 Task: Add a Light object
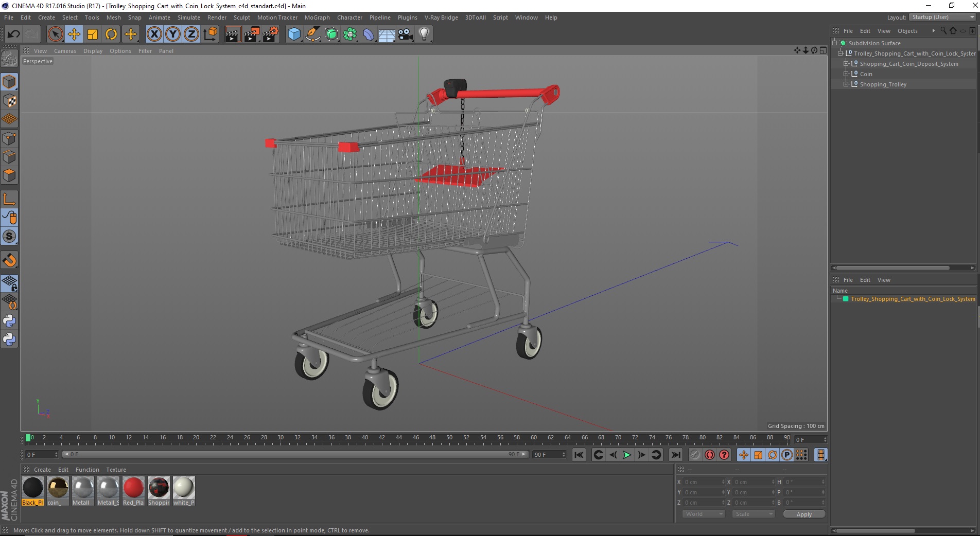(424, 34)
